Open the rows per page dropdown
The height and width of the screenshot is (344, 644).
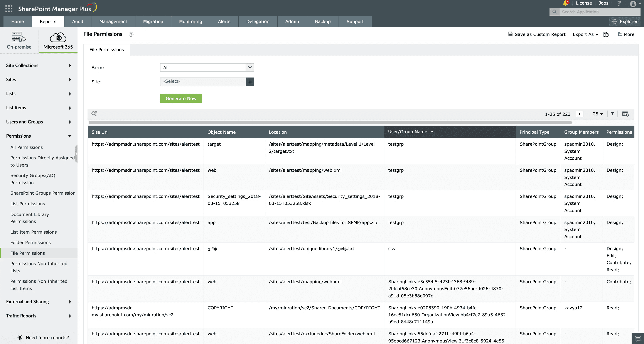click(x=597, y=114)
